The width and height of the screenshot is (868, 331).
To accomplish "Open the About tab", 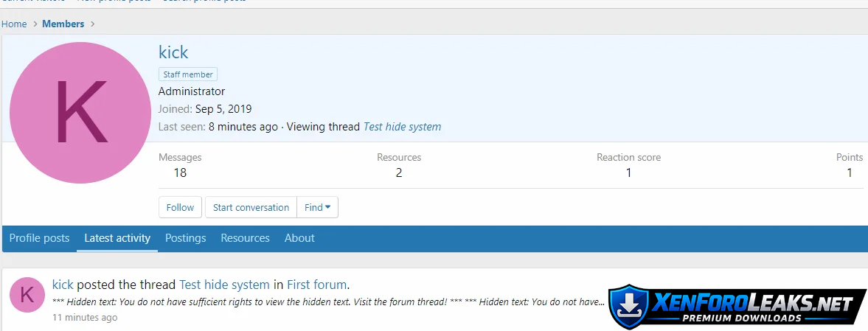I will click(x=299, y=238).
